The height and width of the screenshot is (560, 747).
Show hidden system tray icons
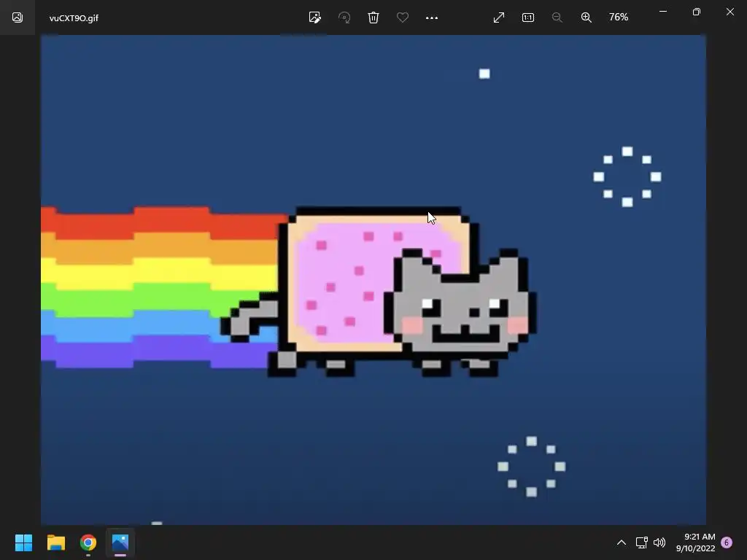point(622,542)
